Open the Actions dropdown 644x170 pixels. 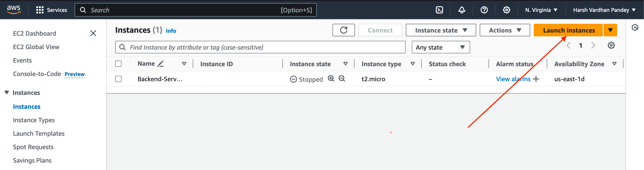click(x=504, y=30)
